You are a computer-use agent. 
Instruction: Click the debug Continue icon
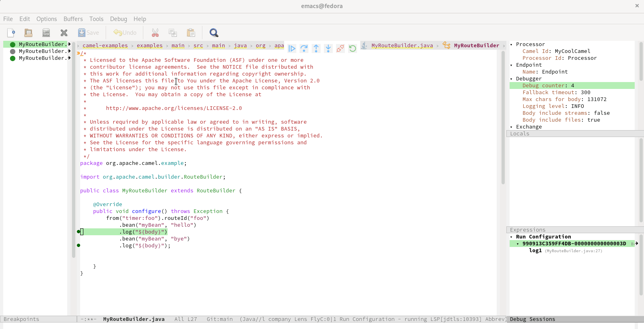[292, 49]
